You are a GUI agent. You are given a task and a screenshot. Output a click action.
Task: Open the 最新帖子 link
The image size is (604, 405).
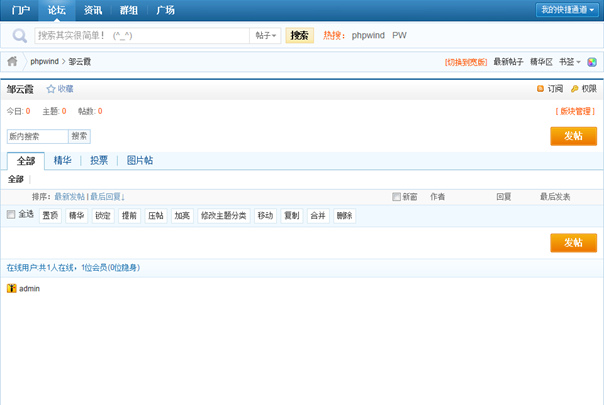(x=508, y=62)
